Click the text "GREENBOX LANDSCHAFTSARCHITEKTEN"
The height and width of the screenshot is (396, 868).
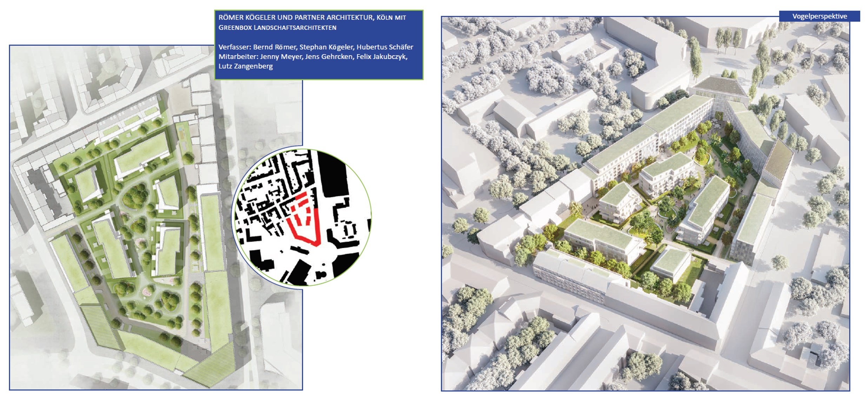[277, 27]
